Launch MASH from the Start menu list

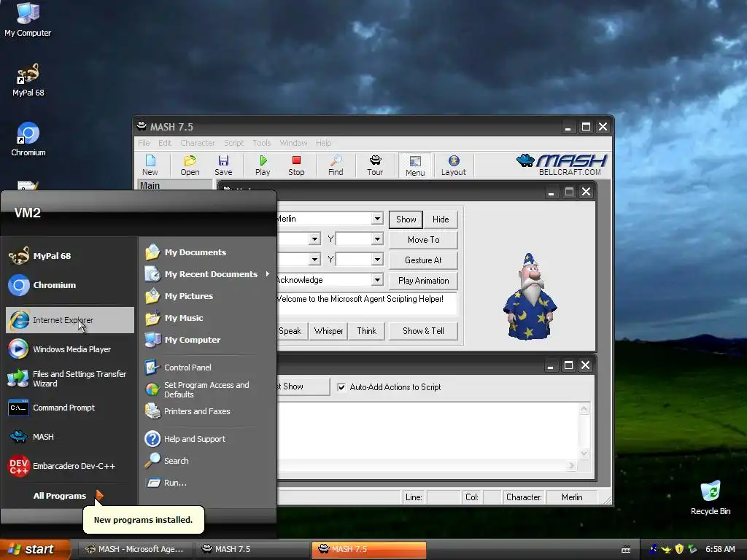70,437
